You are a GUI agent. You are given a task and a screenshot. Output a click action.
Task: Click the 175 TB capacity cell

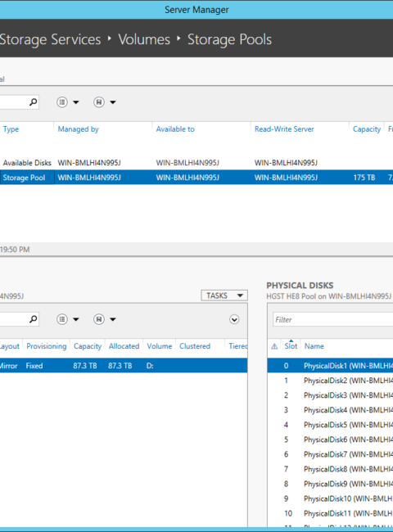[364, 178]
